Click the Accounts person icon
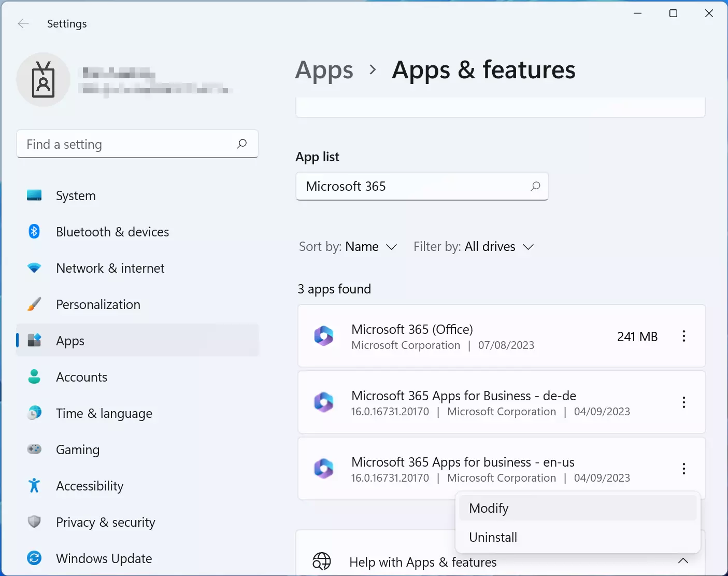This screenshot has width=728, height=576. [34, 376]
